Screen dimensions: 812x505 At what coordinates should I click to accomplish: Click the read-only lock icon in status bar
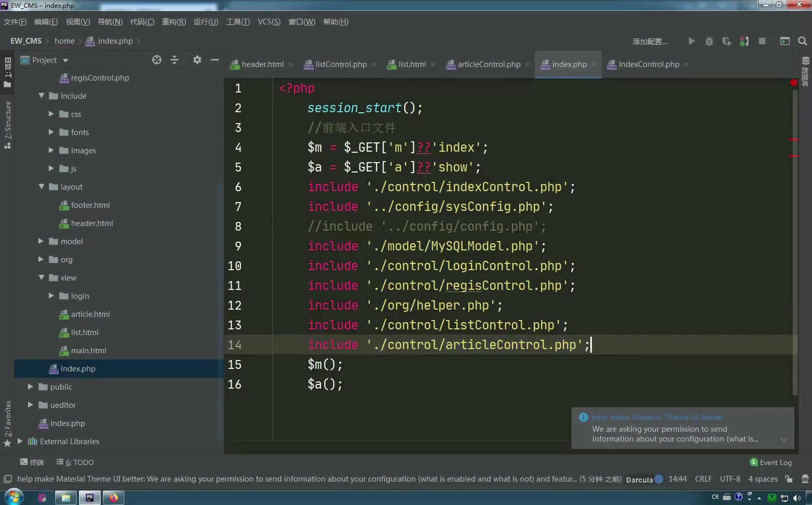tap(789, 479)
